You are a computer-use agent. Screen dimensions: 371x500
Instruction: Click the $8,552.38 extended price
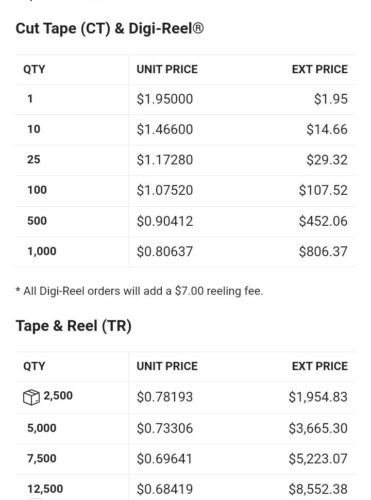(x=318, y=489)
